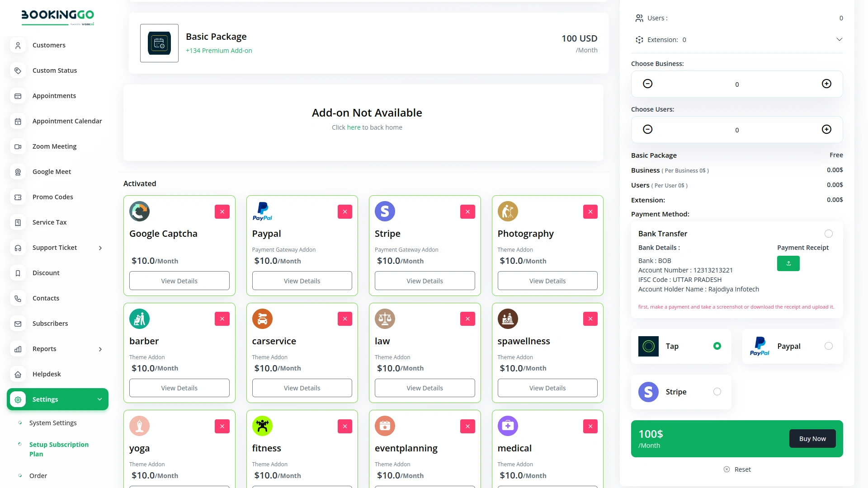The width and height of the screenshot is (868, 488).
Task: Select the Subscribers envelope icon
Action: coord(18,324)
